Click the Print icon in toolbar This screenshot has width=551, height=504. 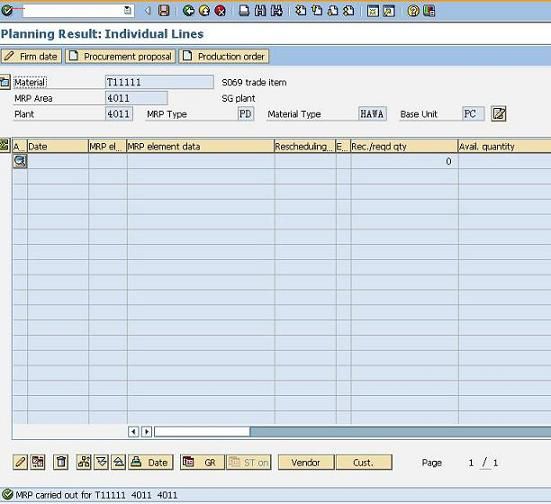click(244, 11)
